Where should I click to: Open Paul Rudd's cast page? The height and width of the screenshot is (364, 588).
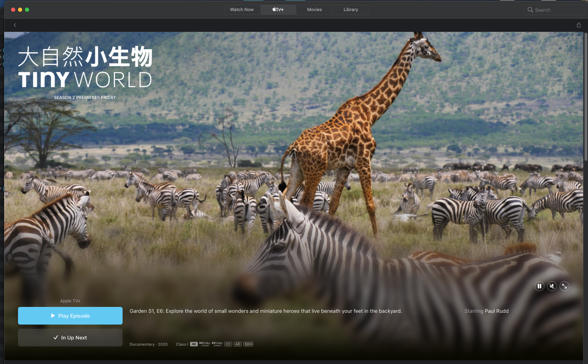coord(497,311)
